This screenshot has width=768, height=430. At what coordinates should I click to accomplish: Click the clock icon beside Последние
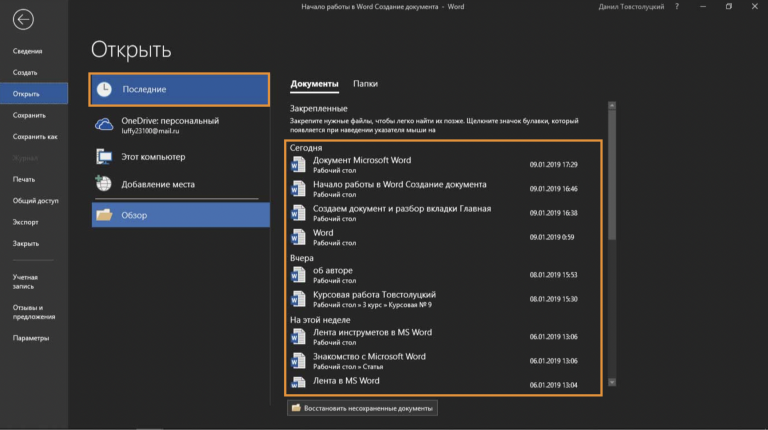coord(104,89)
